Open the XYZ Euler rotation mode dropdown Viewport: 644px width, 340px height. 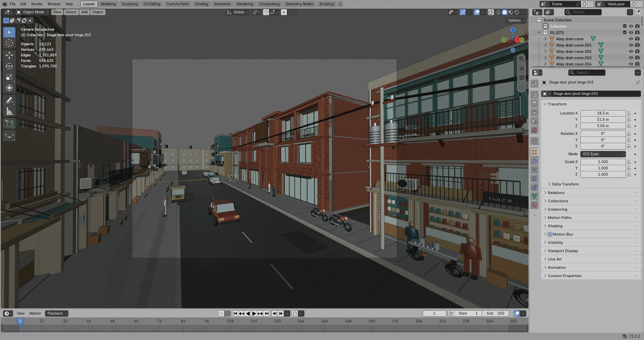[603, 154]
